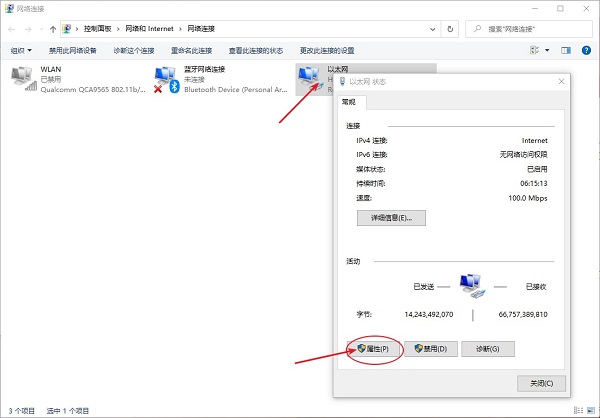Image resolution: width=600 pixels, height=418 pixels.
Task: Click the network activity computers icon
Action: 473,286
